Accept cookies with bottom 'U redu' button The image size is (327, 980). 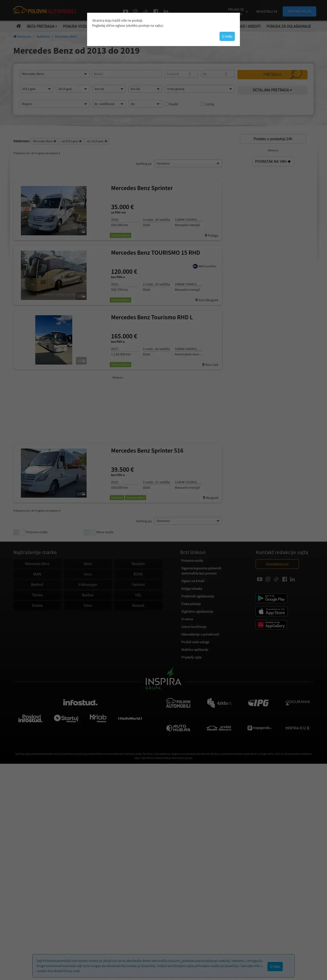point(275,966)
